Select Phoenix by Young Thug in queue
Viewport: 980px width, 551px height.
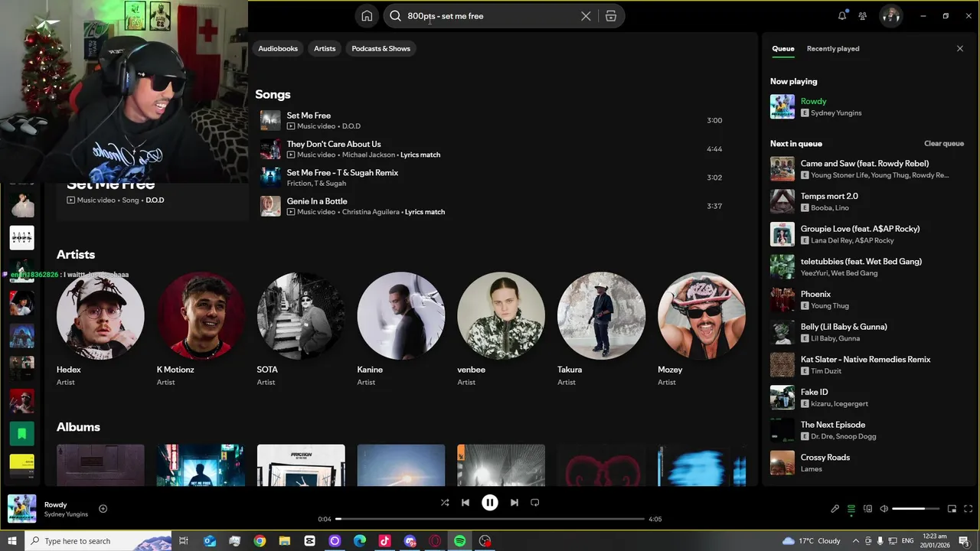point(867,300)
